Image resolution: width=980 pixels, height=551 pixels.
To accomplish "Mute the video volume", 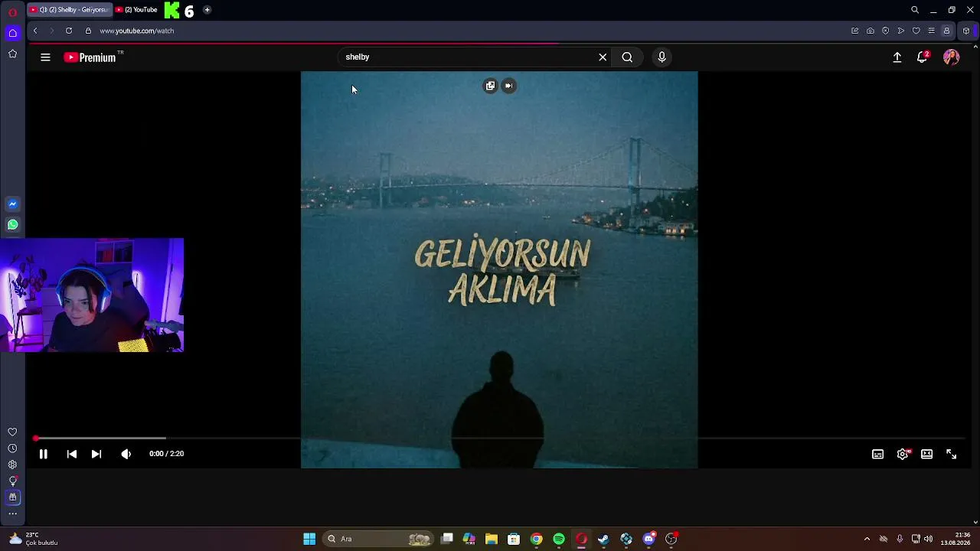I will coord(126,454).
